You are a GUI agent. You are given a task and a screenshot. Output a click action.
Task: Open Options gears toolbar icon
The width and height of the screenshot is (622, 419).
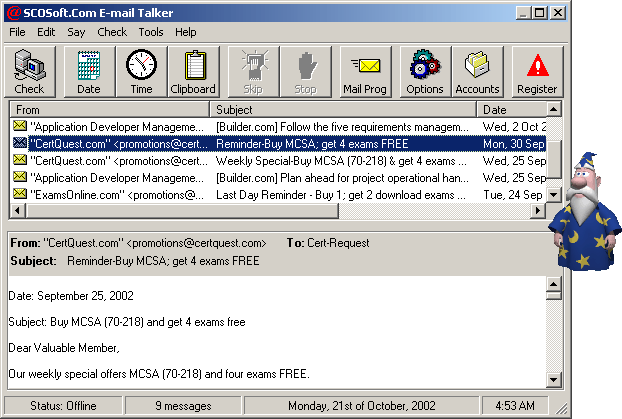[425, 72]
